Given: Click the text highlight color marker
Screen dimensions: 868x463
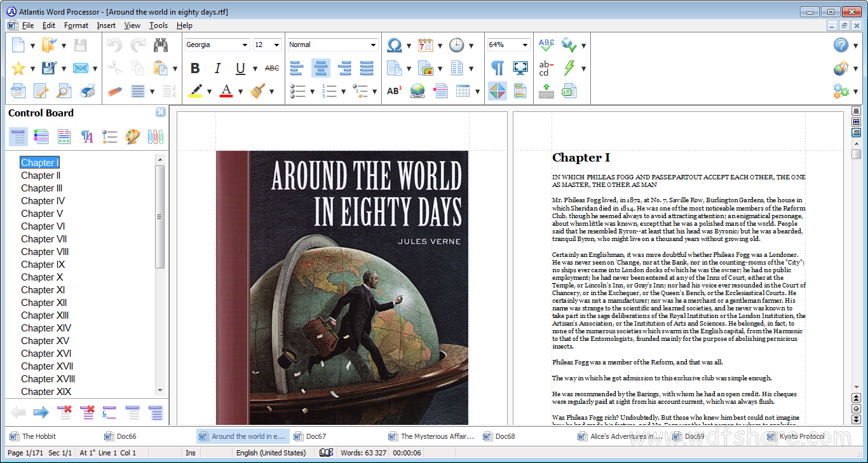Looking at the screenshot, I should pyautogui.click(x=195, y=91).
